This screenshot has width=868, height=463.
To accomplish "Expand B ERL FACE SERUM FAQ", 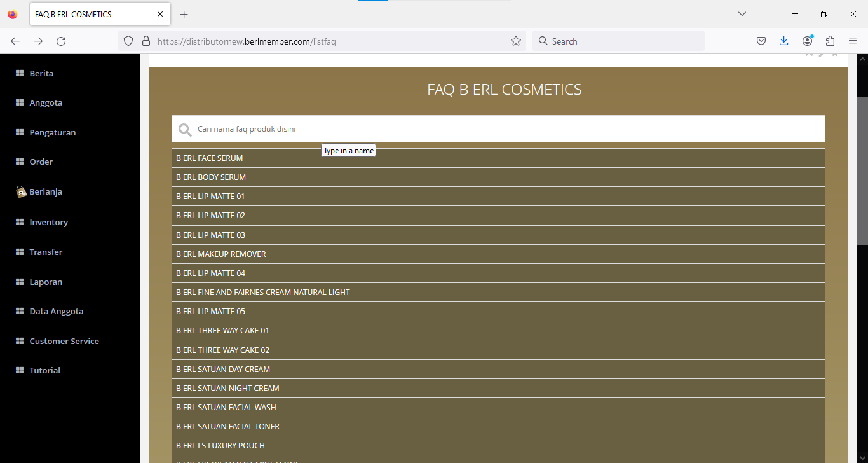I will [x=498, y=158].
